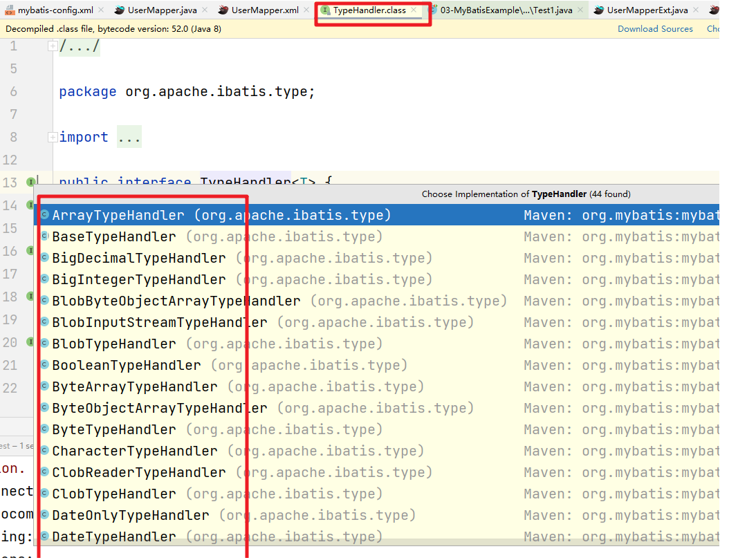Choose BigDecimalTypeHandler from the list
Viewport: 729px width, 560px height.
(x=376, y=257)
